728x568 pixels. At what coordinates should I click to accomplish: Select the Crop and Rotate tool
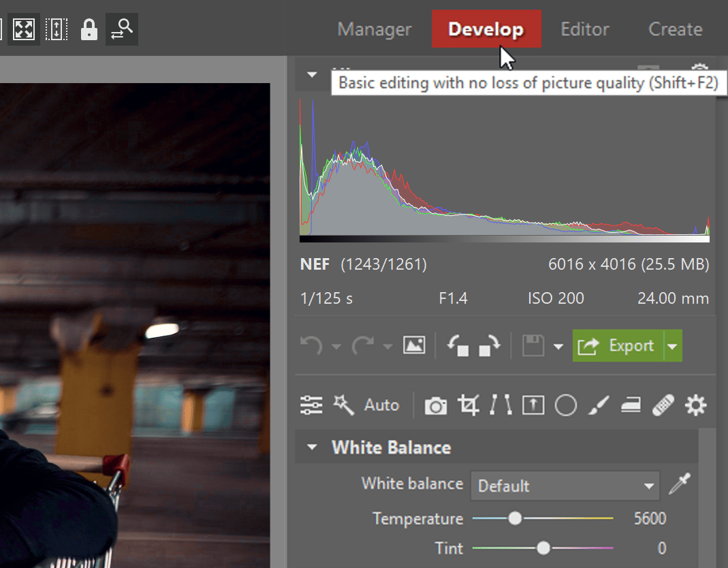point(468,405)
